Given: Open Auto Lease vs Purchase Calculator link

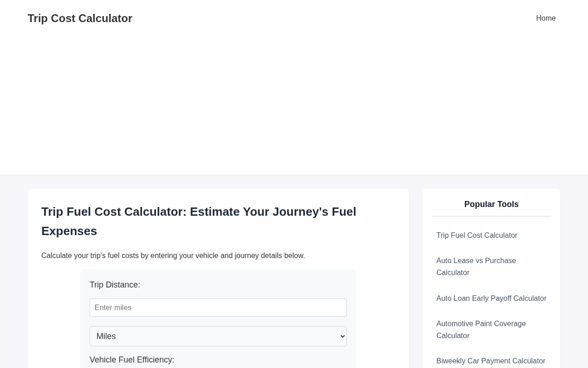Looking at the screenshot, I should tap(476, 267).
